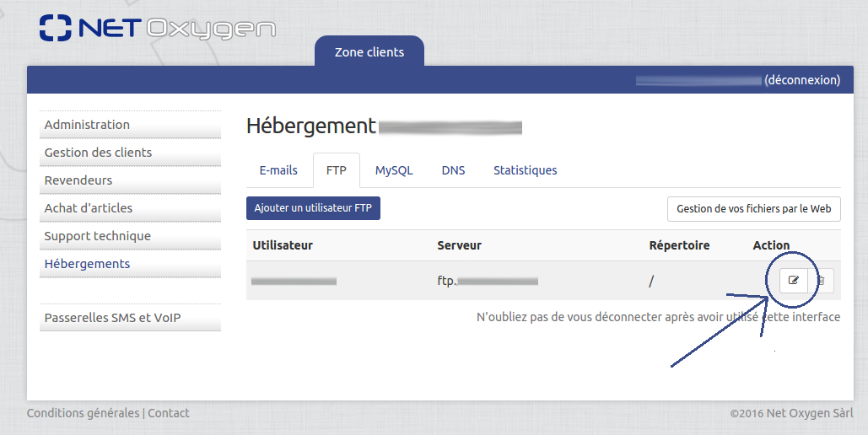The height and width of the screenshot is (435, 868).
Task: Select Gestion des clients menu item
Action: tap(98, 153)
